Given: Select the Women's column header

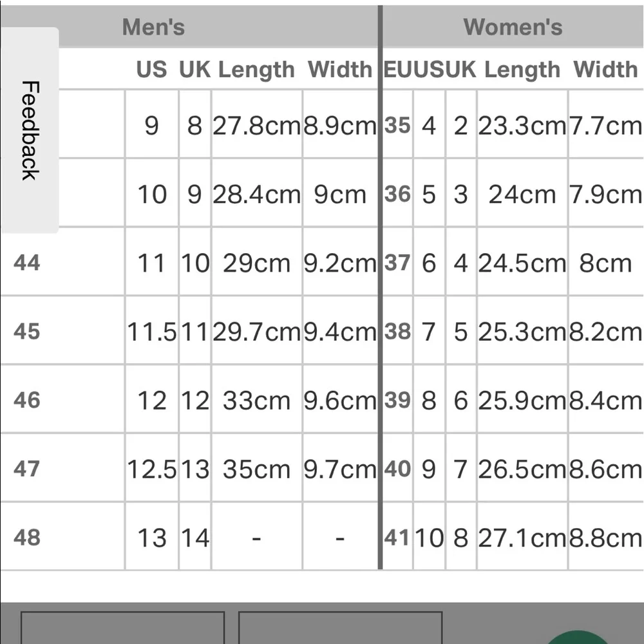Looking at the screenshot, I should [513, 27].
